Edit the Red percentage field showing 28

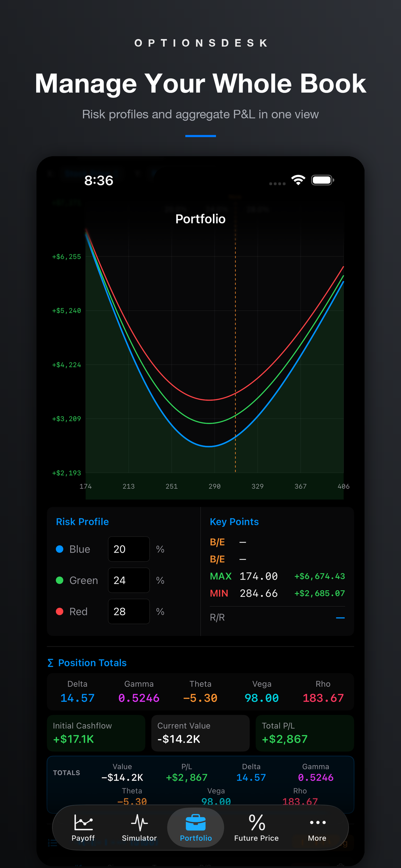pyautogui.click(x=129, y=611)
